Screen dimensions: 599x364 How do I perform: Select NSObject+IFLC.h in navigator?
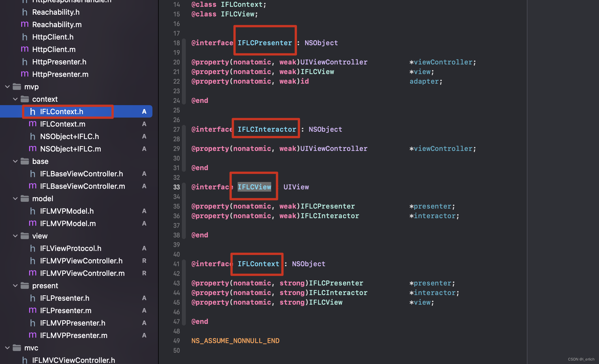69,136
